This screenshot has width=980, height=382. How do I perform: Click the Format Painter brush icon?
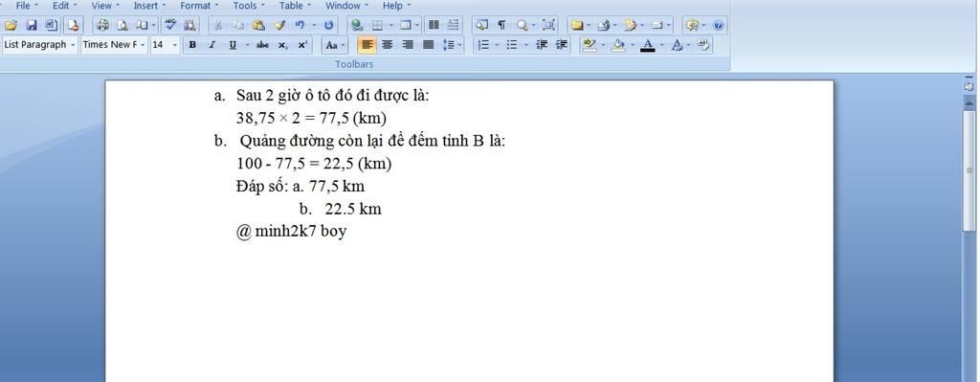(280, 25)
